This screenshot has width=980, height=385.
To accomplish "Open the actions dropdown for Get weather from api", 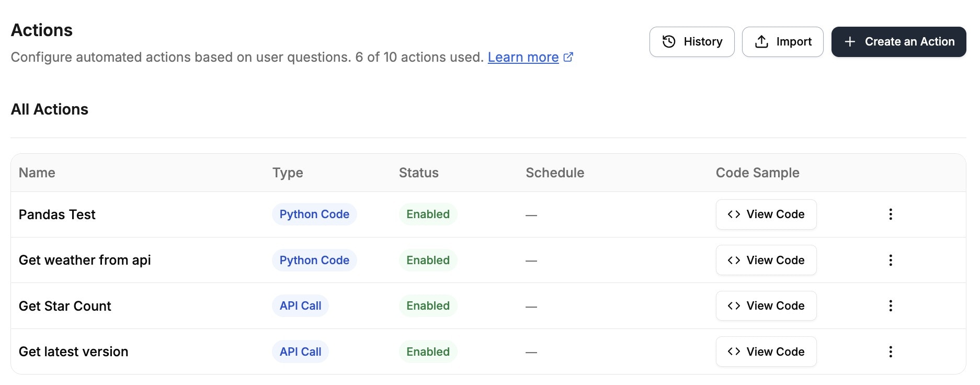I will pos(891,260).
